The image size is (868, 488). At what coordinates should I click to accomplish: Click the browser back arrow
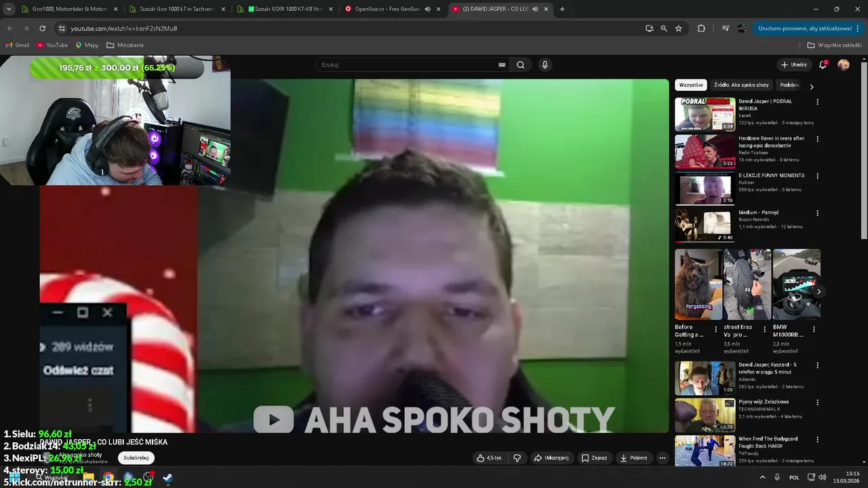9,28
